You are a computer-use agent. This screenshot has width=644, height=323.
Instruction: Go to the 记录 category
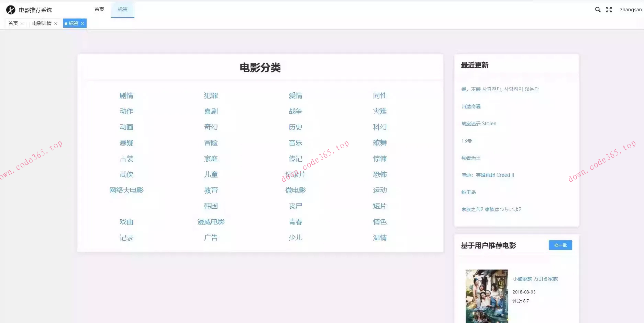click(126, 238)
